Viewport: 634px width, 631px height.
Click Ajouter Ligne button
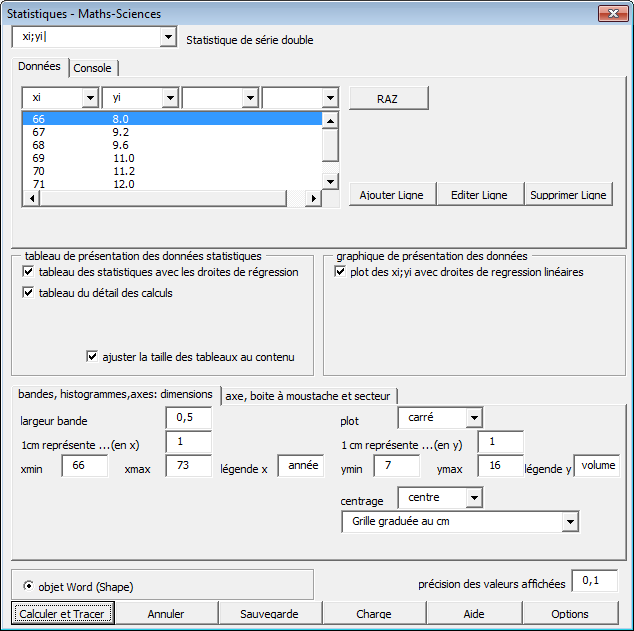(x=392, y=195)
